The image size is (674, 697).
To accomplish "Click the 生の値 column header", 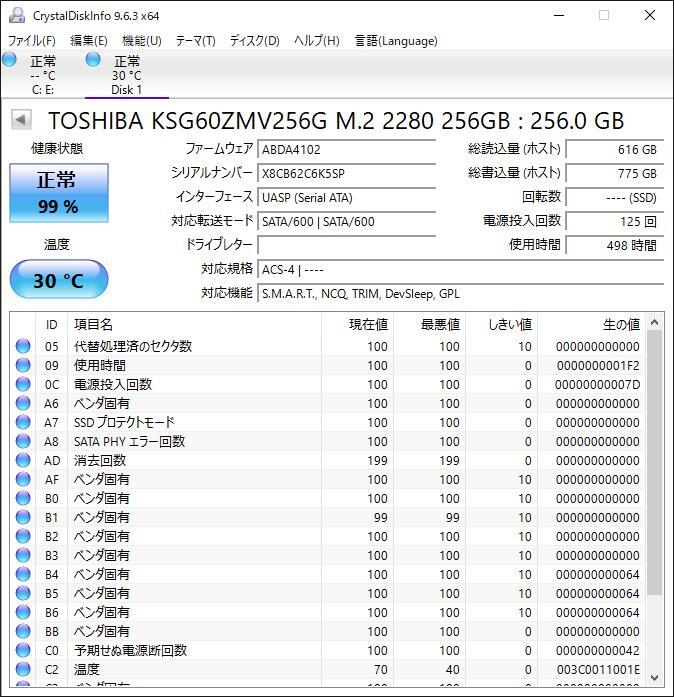I will click(591, 324).
